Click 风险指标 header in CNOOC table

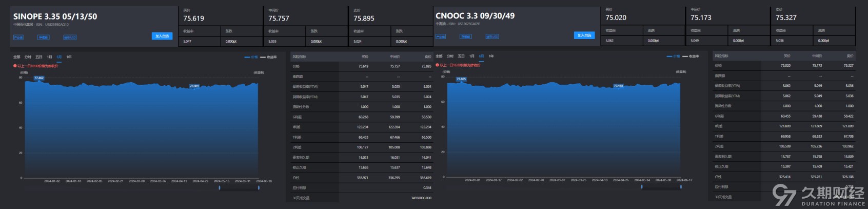tap(721, 55)
